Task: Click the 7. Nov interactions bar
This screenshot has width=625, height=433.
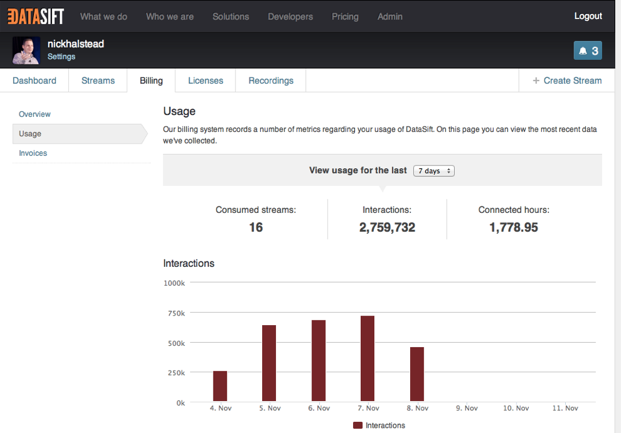Action: coord(367,359)
